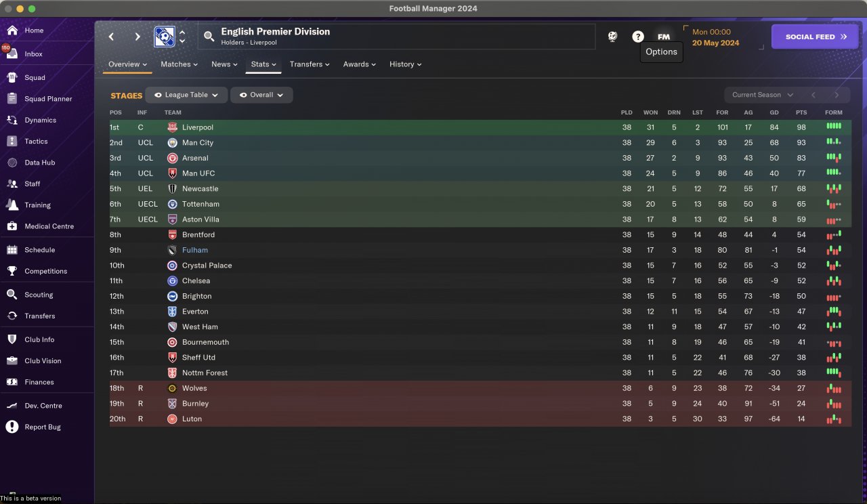This screenshot has width=867, height=504.
Task: Click the FM Options icon
Action: (x=664, y=37)
